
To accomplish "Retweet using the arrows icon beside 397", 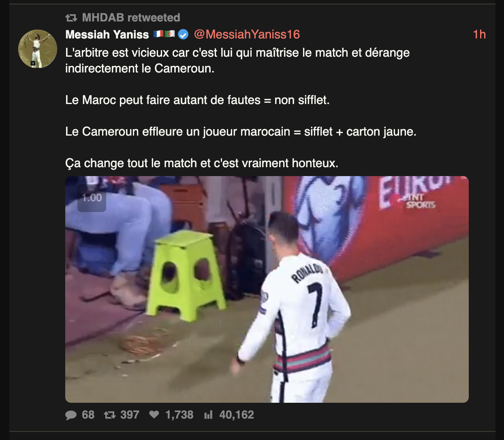I will [110, 415].
